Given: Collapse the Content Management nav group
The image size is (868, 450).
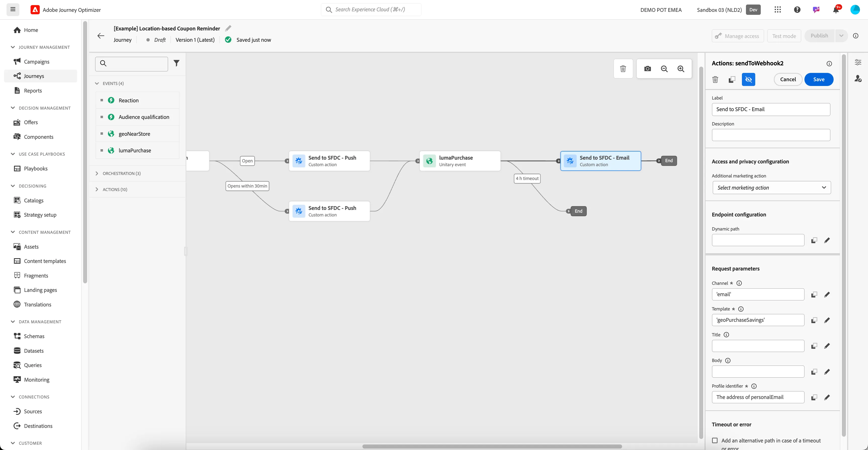Looking at the screenshot, I should click(13, 232).
